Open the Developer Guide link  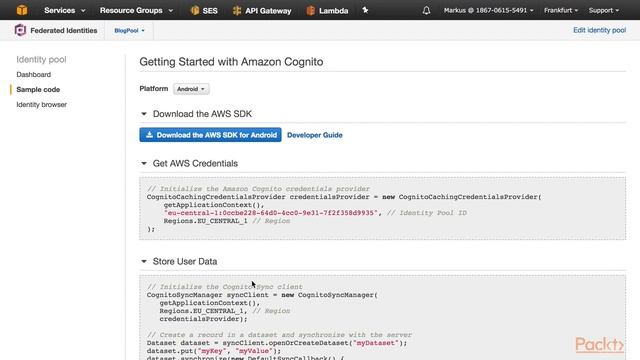(315, 135)
